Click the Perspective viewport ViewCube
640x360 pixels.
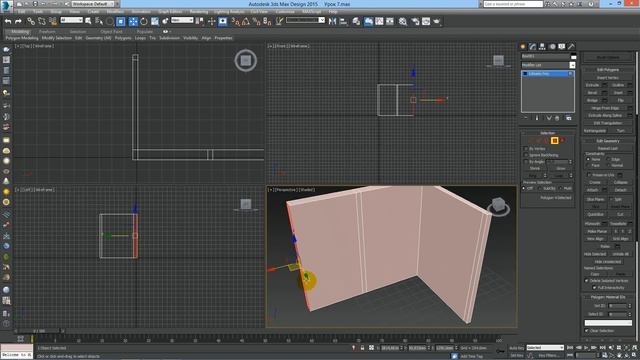coord(498,205)
